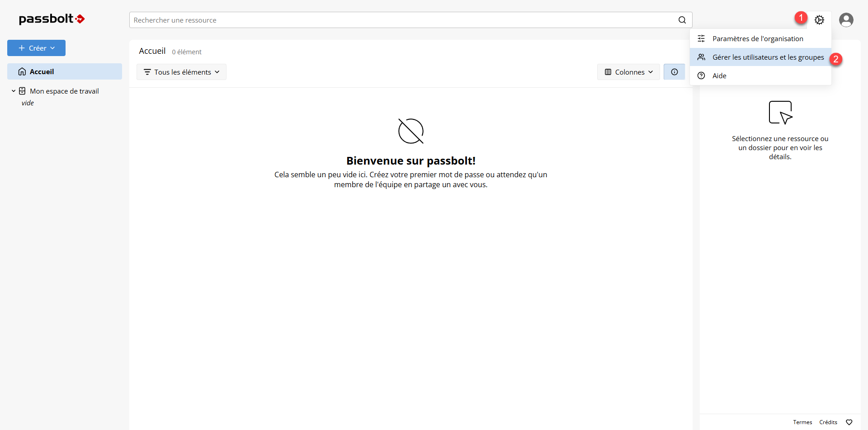Viewport: 868px width, 430px height.
Task: Click the Accueil home icon
Action: click(x=22, y=71)
